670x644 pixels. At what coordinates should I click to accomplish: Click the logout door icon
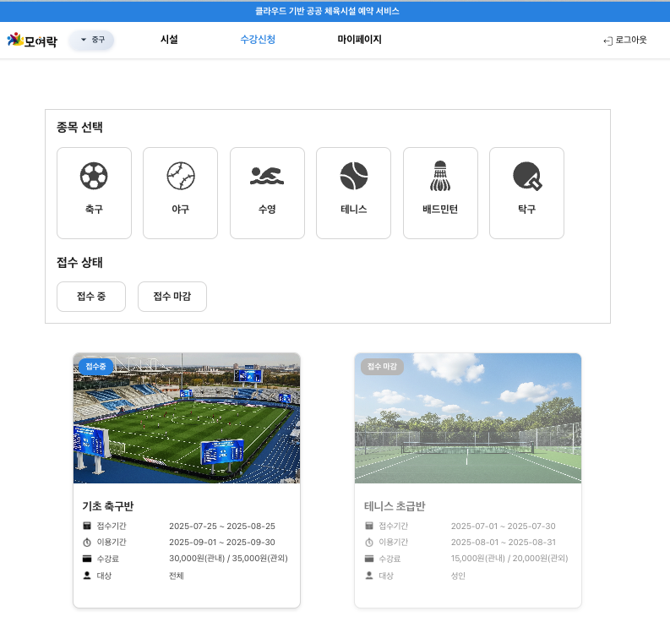click(x=607, y=41)
